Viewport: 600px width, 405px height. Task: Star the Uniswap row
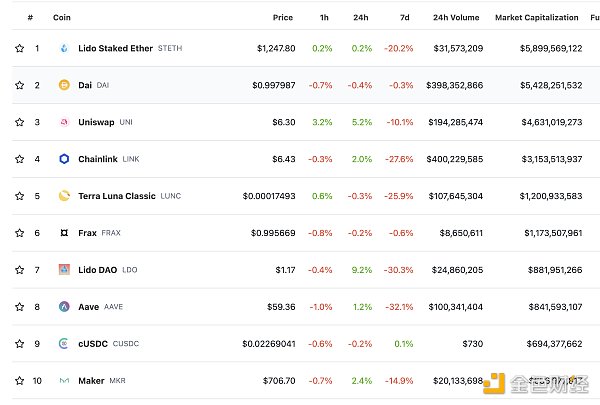pos(20,122)
